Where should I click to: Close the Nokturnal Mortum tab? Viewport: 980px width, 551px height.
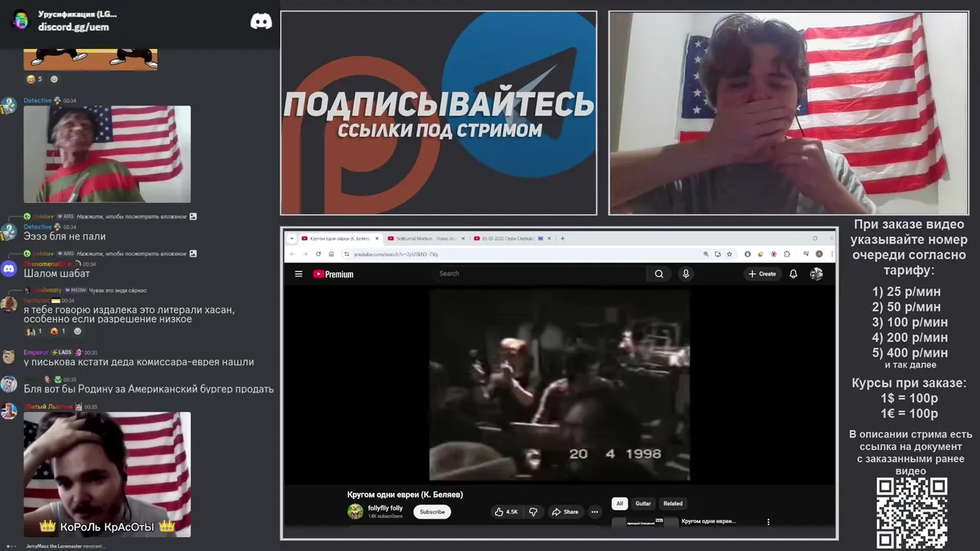[x=462, y=239]
